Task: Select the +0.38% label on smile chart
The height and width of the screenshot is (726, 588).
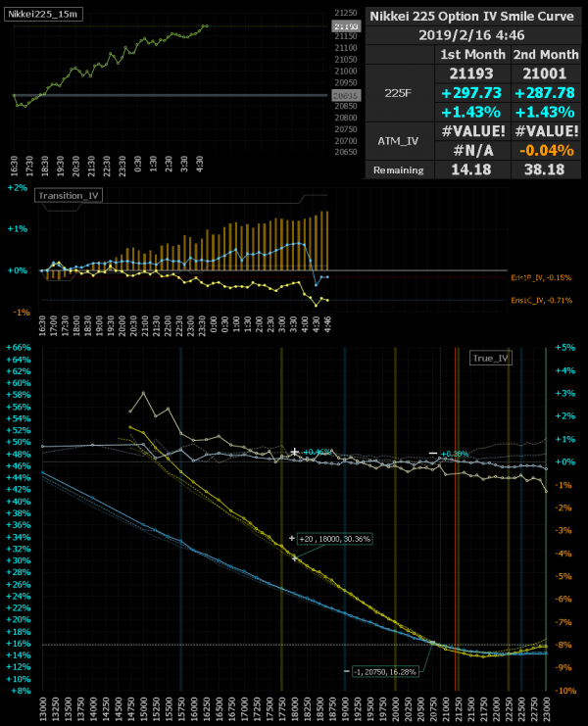Action: [455, 454]
